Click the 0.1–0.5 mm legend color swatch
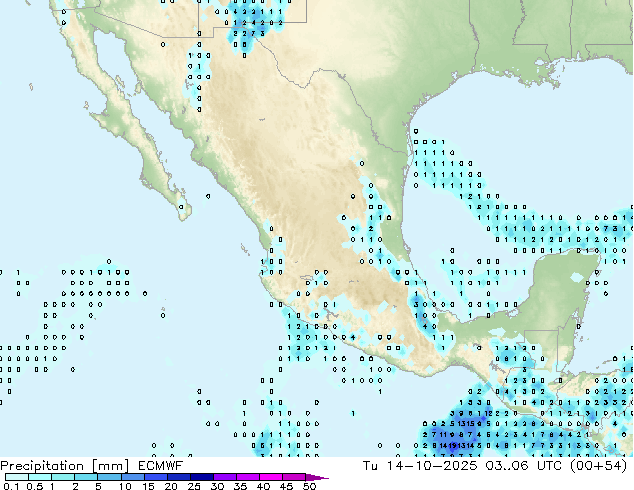 coord(17,477)
